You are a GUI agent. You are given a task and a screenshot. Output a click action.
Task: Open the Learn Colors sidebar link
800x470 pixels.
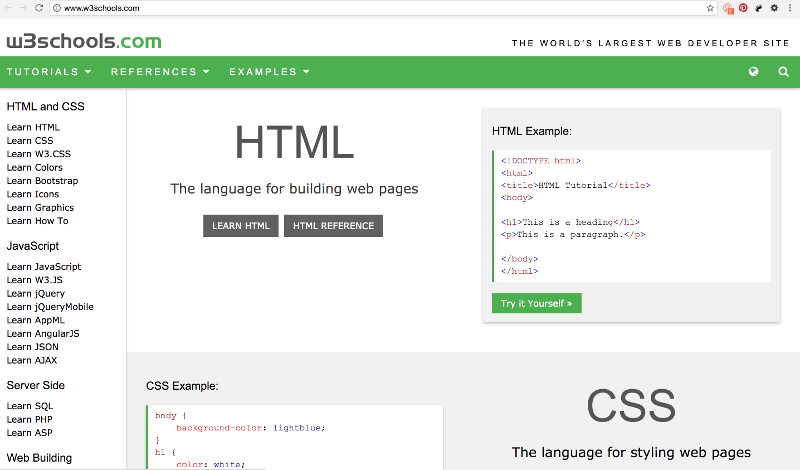(x=35, y=167)
